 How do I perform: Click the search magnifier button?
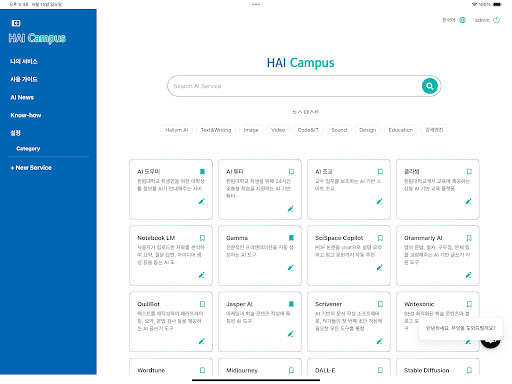point(430,86)
